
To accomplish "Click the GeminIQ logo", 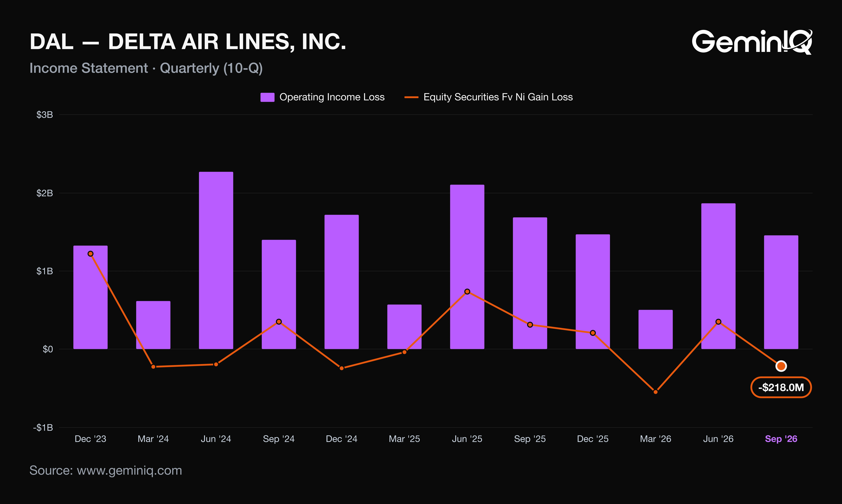I will [x=752, y=42].
